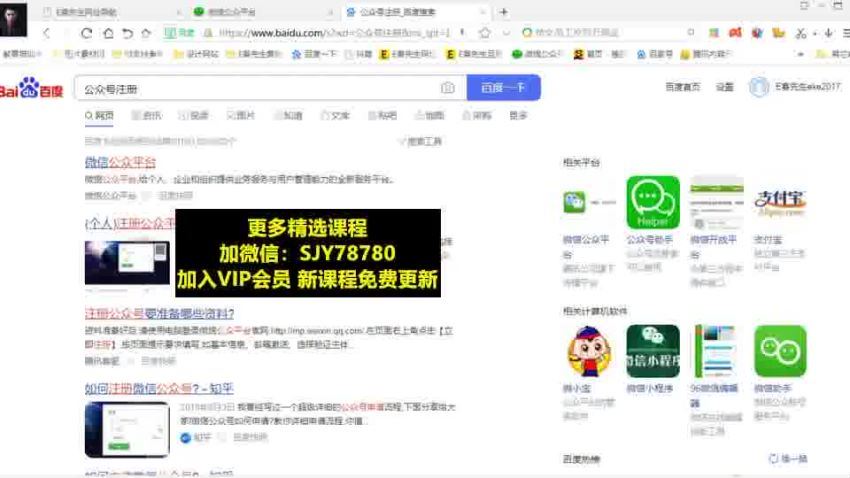Click the Baidu paw logo

(31, 88)
